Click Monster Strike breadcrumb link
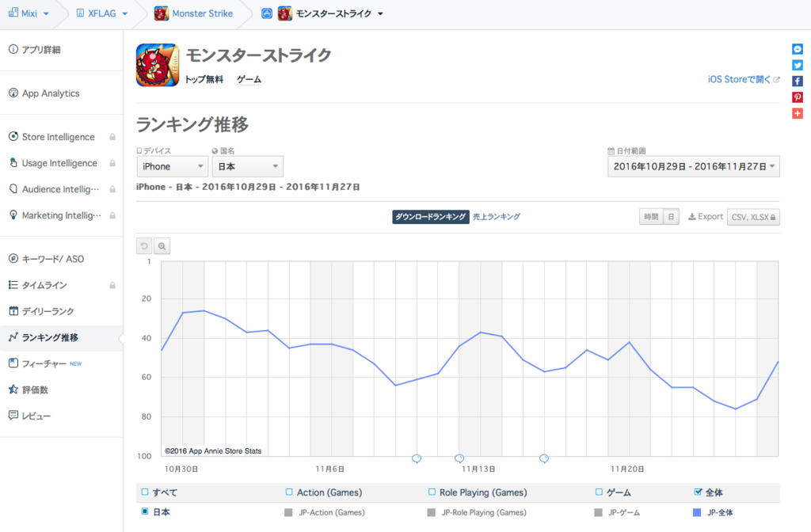The width and height of the screenshot is (811, 532). pos(202,13)
